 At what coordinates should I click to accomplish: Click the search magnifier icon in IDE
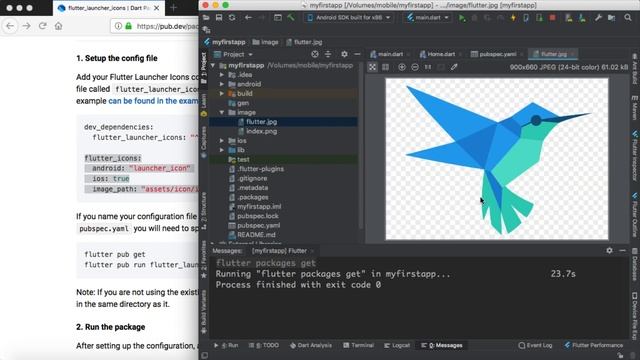[628, 18]
